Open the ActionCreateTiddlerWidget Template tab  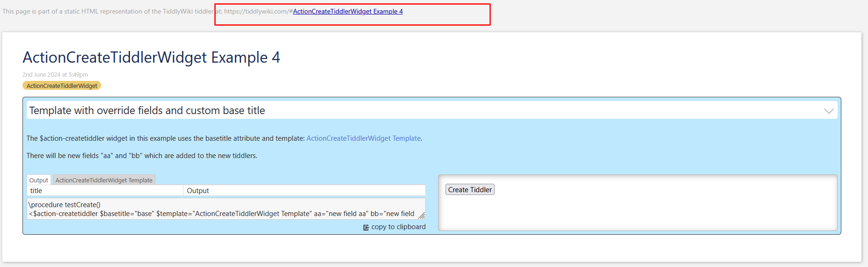point(104,180)
